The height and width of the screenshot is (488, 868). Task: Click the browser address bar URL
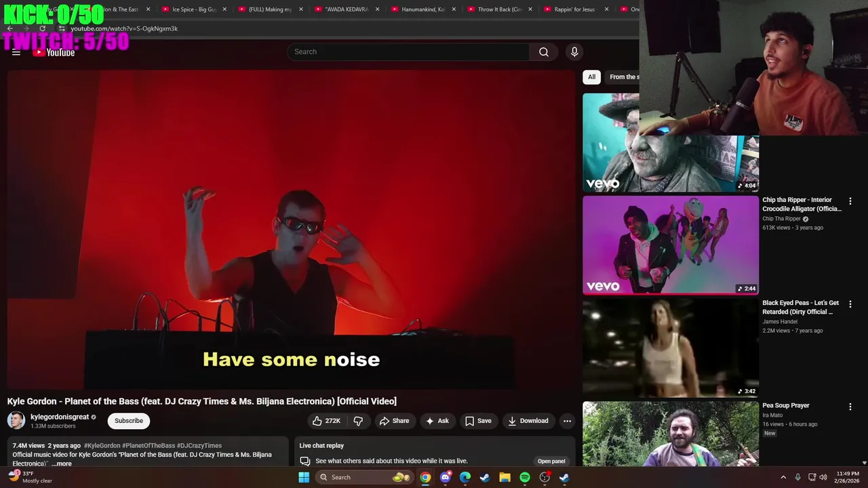click(x=124, y=28)
